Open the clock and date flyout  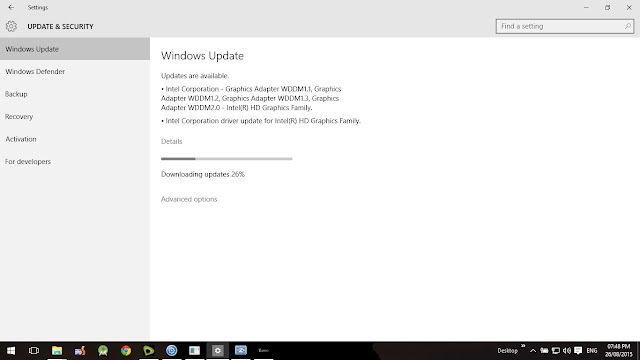tap(618, 351)
